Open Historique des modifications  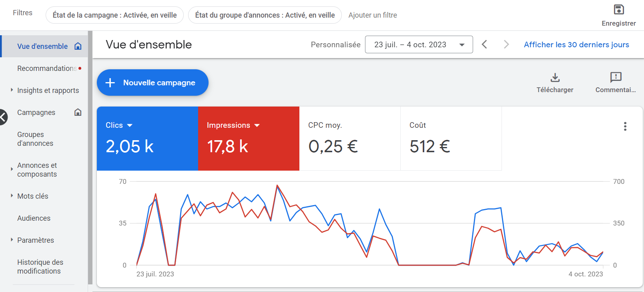pyautogui.click(x=40, y=267)
